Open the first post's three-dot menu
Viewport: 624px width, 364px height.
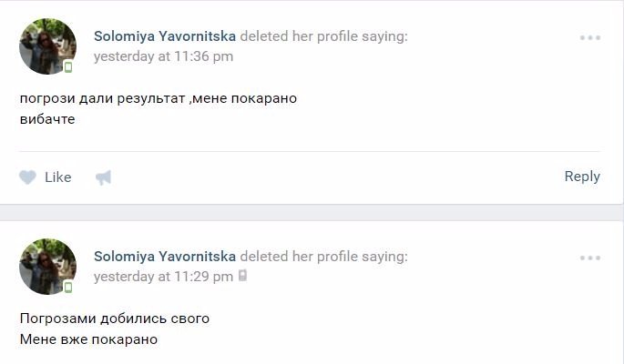click(x=590, y=38)
